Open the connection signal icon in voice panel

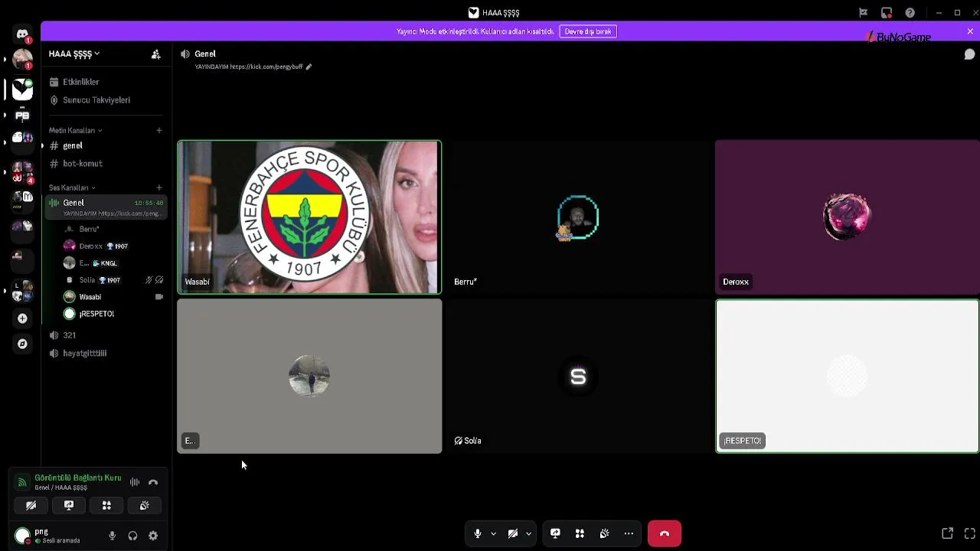(x=22, y=482)
